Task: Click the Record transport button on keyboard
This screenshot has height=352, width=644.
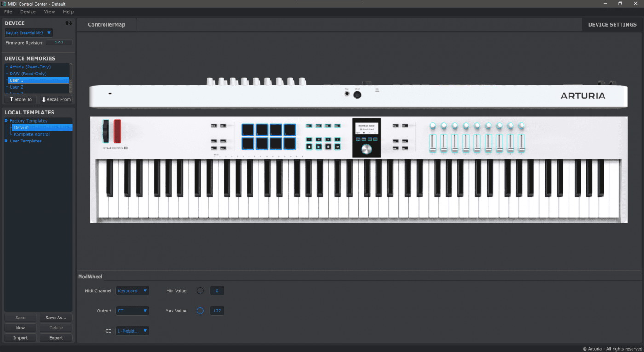Action: [x=328, y=147]
